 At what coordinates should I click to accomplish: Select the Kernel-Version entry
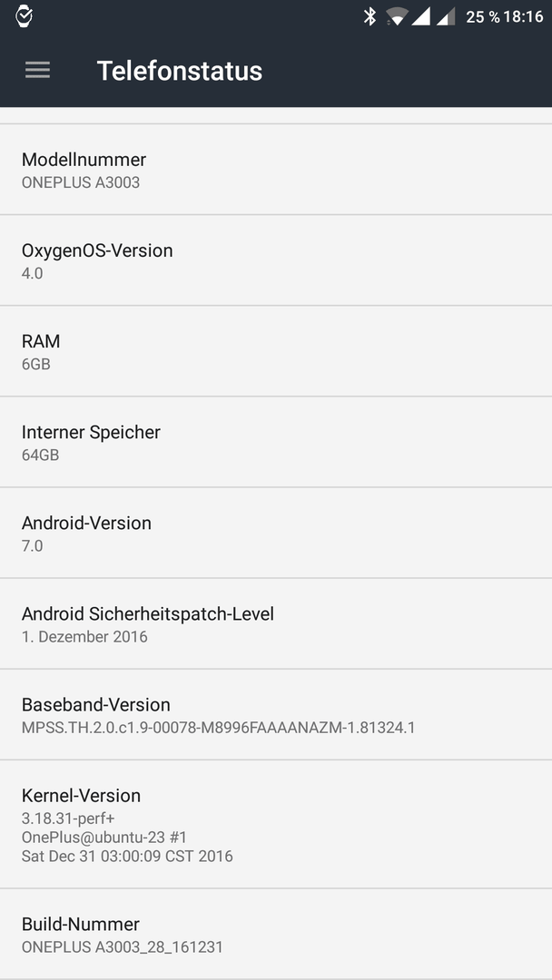pos(276,824)
